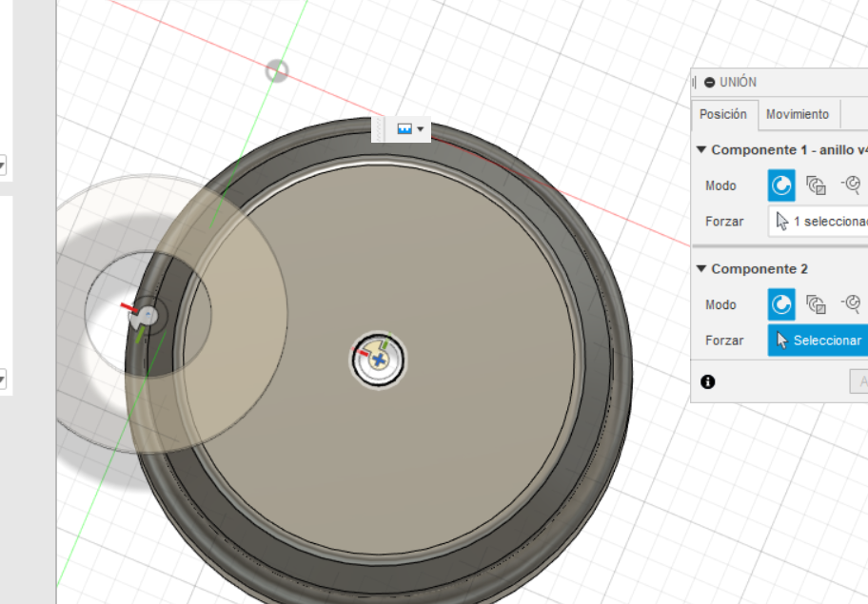This screenshot has height=604, width=868.
Task: Choose between-two-faces mode for Componente 2
Action: [816, 304]
